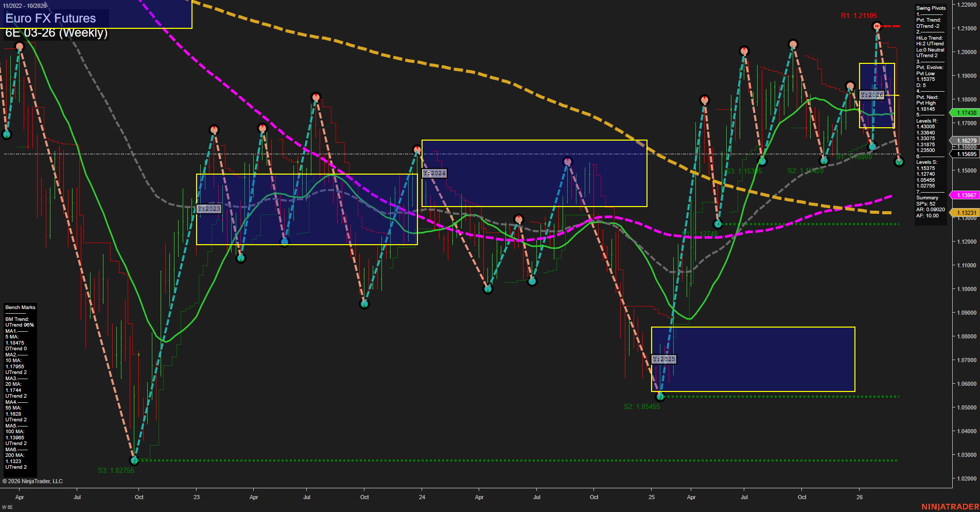Select the red pivot marker inside the Y:2026 box
Image resolution: width=980 pixels, height=512 pixels.
click(x=876, y=27)
